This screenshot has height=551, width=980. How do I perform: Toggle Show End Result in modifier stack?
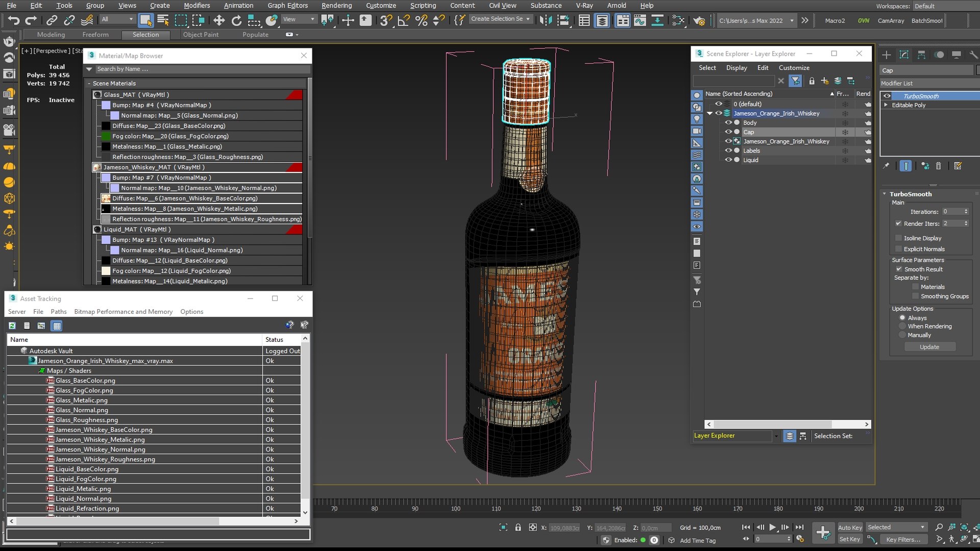point(905,166)
